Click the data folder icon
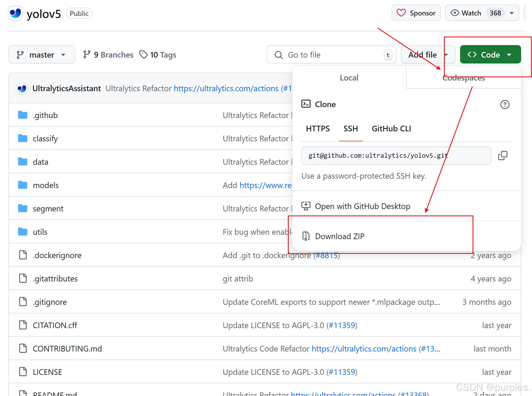 click(x=22, y=162)
